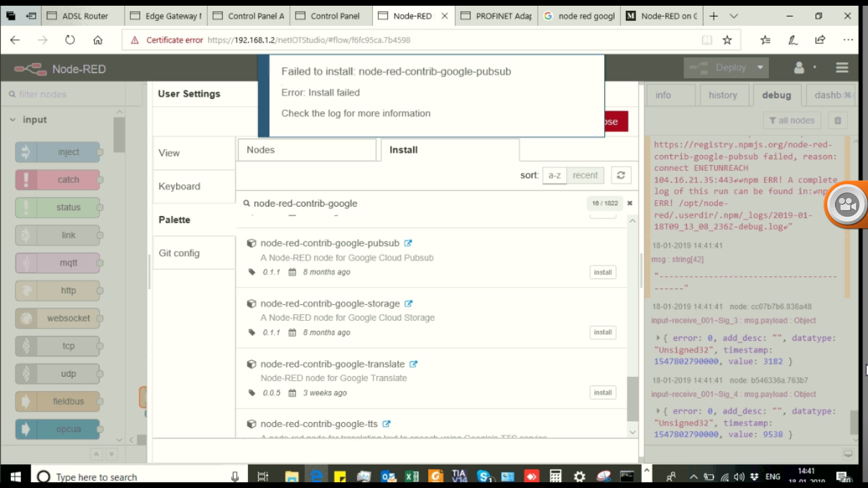
Task: Install node-red-contrib-google-storage module
Action: pyautogui.click(x=602, y=332)
